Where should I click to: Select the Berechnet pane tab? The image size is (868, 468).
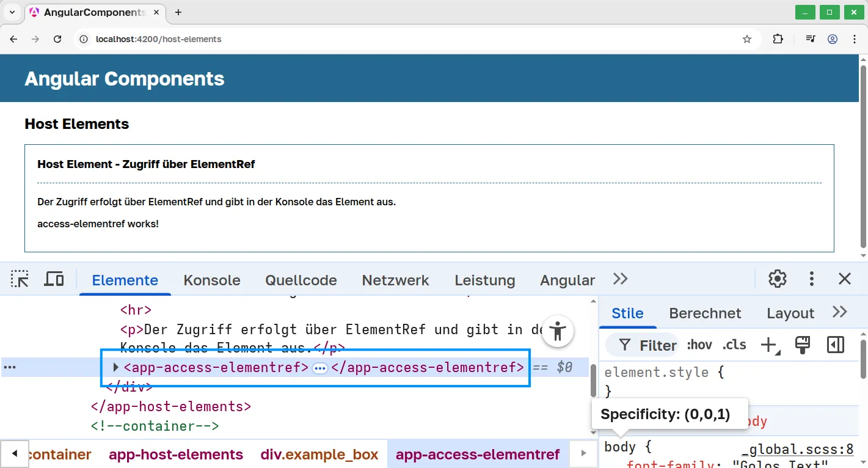click(705, 313)
